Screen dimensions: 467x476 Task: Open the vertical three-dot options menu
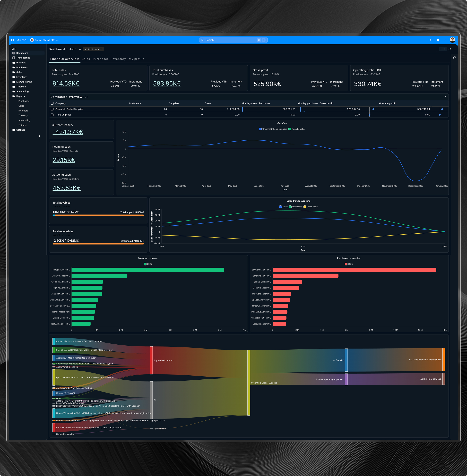coord(454,49)
